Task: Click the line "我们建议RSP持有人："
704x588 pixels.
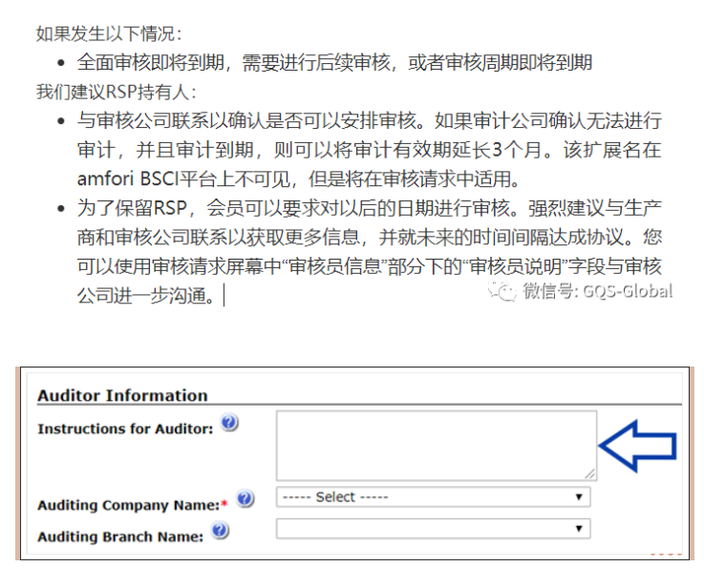Action: click(x=117, y=93)
